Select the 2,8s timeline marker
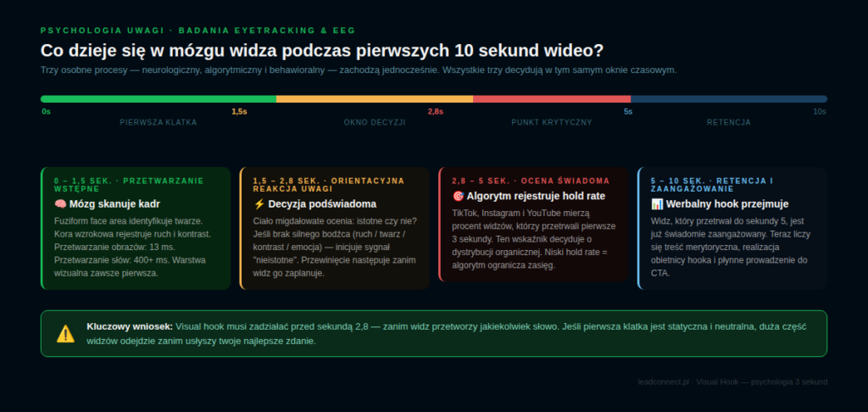The width and height of the screenshot is (868, 412). (x=435, y=111)
